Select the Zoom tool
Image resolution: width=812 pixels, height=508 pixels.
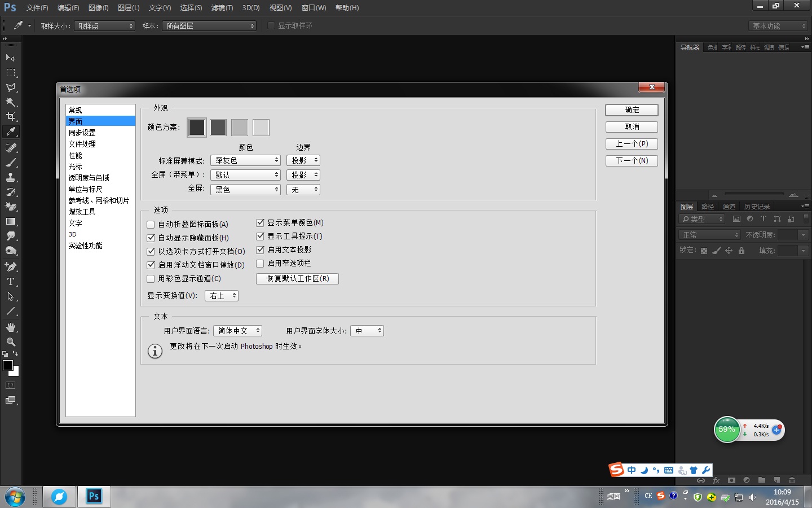pyautogui.click(x=11, y=342)
